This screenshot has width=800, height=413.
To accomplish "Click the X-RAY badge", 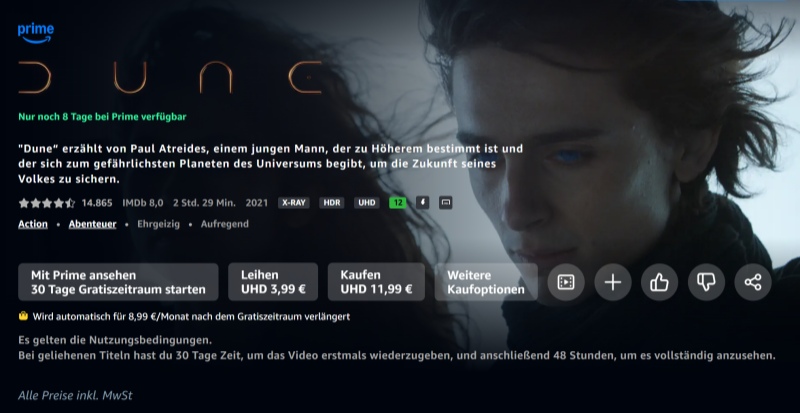I will 294,203.
